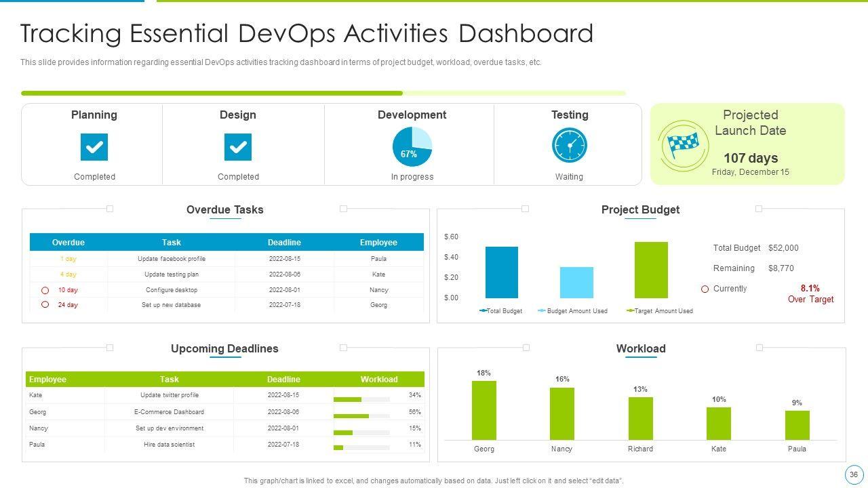868x488 pixels.
Task: Click the "Waiting" status label
Action: pyautogui.click(x=570, y=177)
